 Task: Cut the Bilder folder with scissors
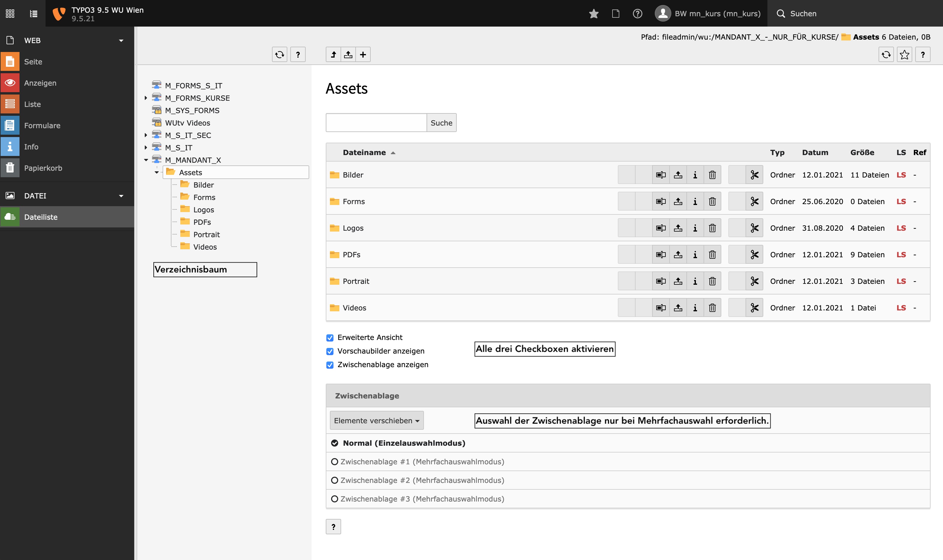755,175
